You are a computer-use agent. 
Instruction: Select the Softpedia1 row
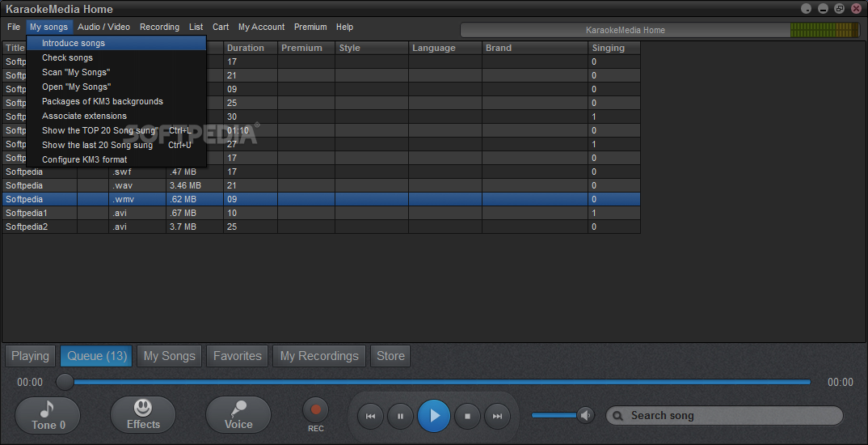tap(321, 213)
